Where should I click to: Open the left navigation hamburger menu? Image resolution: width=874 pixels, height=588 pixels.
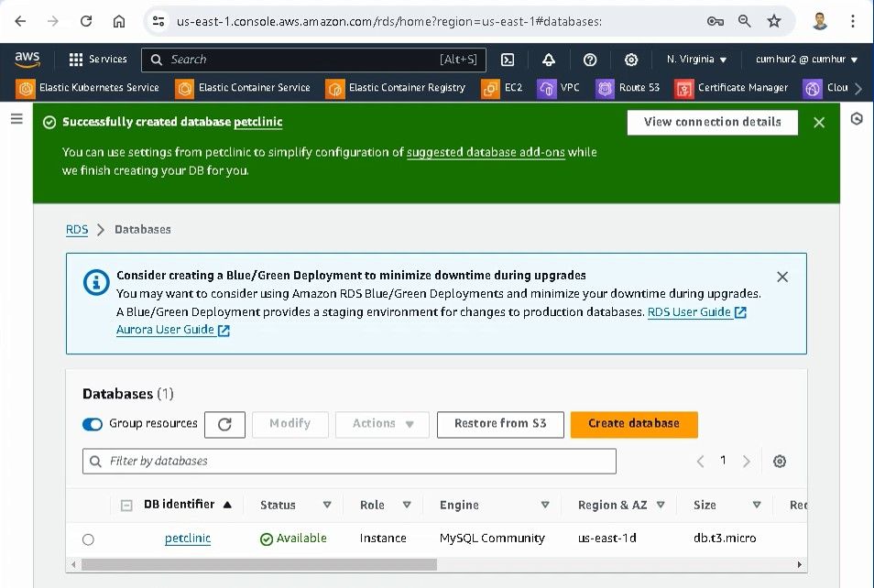tap(16, 119)
